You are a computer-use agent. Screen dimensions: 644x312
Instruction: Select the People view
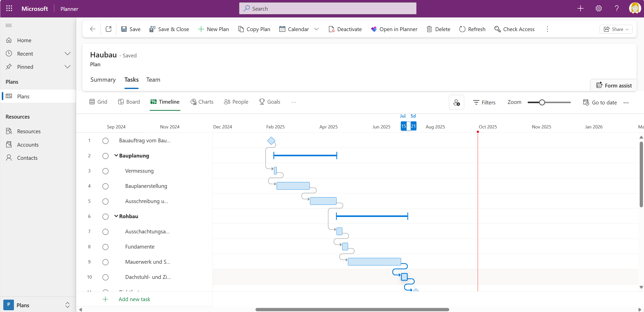pyautogui.click(x=236, y=102)
